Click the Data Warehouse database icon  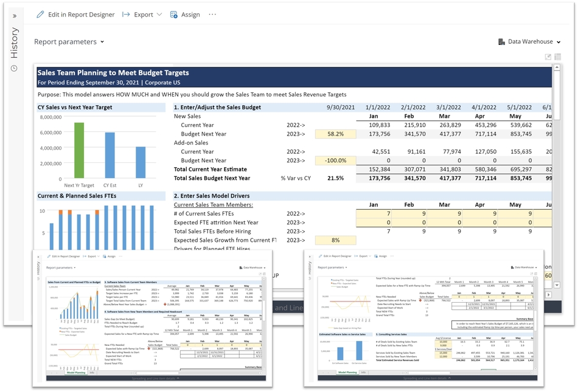tap(501, 41)
